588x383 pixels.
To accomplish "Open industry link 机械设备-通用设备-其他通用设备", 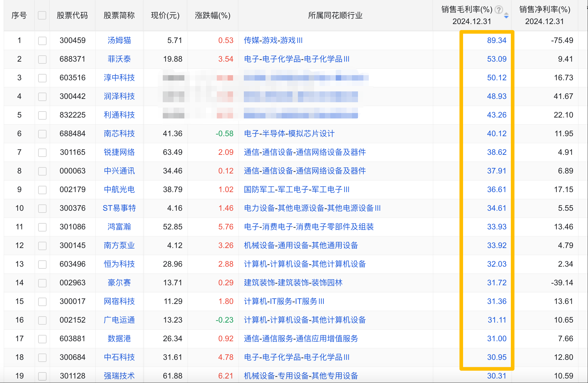I will pos(301,245).
